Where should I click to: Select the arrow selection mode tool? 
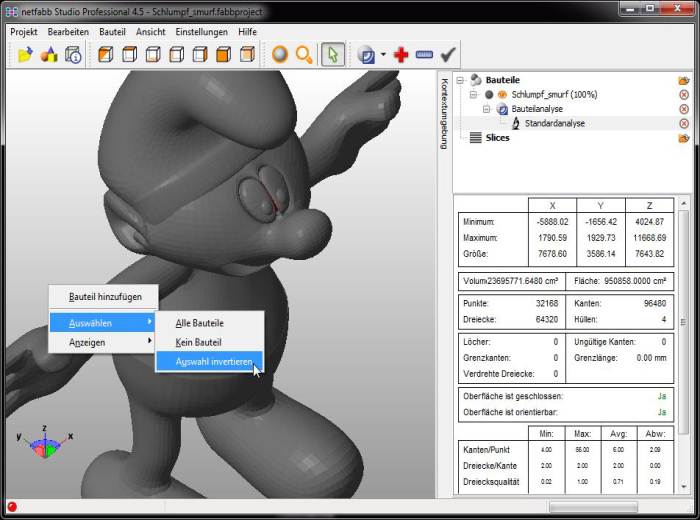coord(335,55)
